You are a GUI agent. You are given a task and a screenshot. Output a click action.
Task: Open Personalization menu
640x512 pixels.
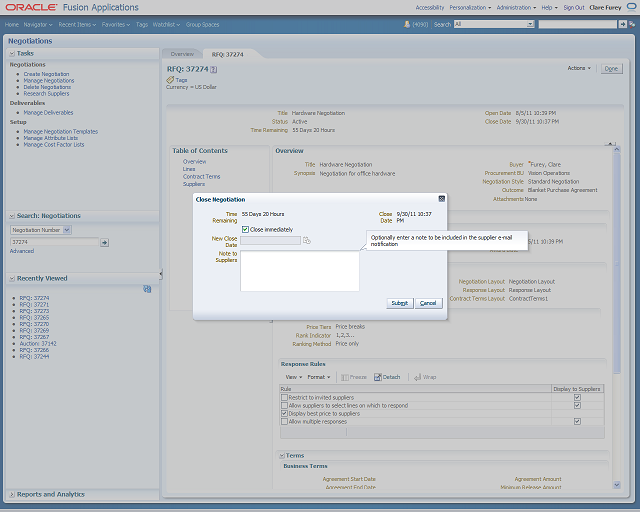pyautogui.click(x=470, y=7)
